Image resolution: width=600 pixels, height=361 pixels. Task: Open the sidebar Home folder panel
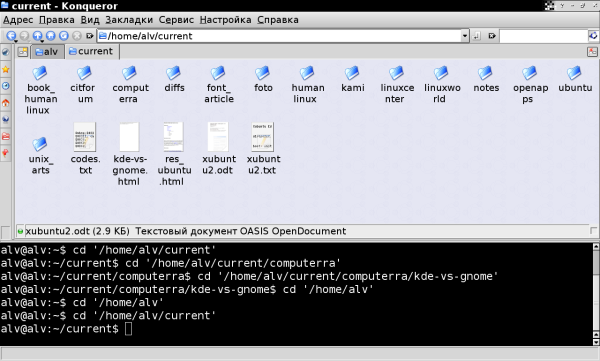(5, 103)
